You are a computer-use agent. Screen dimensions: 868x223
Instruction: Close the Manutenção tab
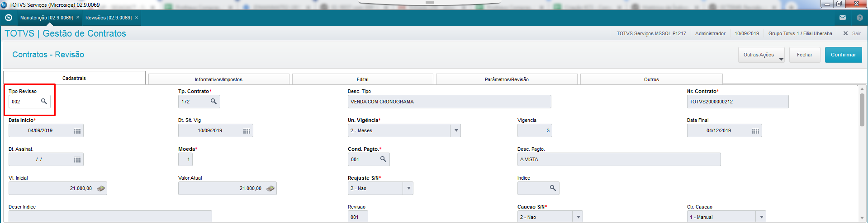click(78, 18)
